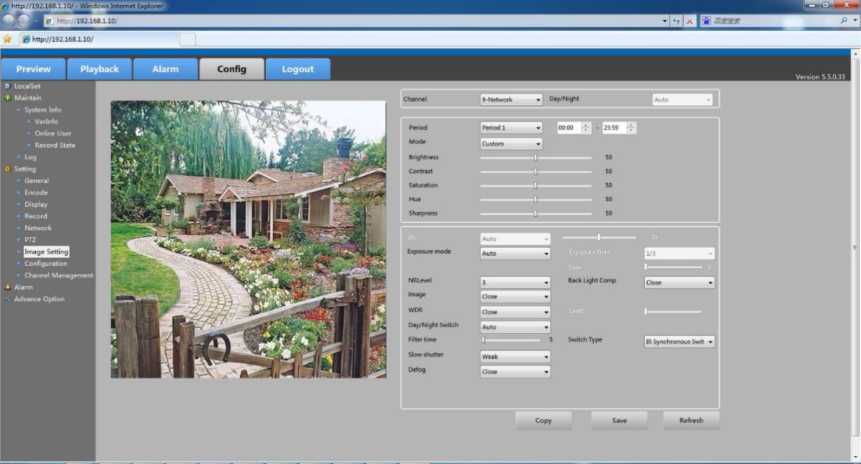Open the Slow shutter dropdown

[x=515, y=356]
